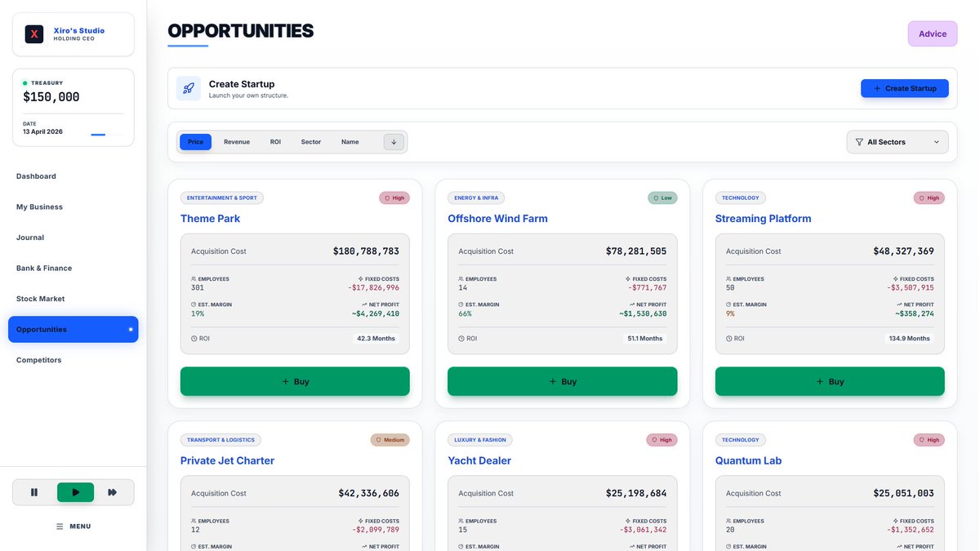This screenshot has height=551, width=980.
Task: Activate fast-forward speed
Action: click(113, 492)
